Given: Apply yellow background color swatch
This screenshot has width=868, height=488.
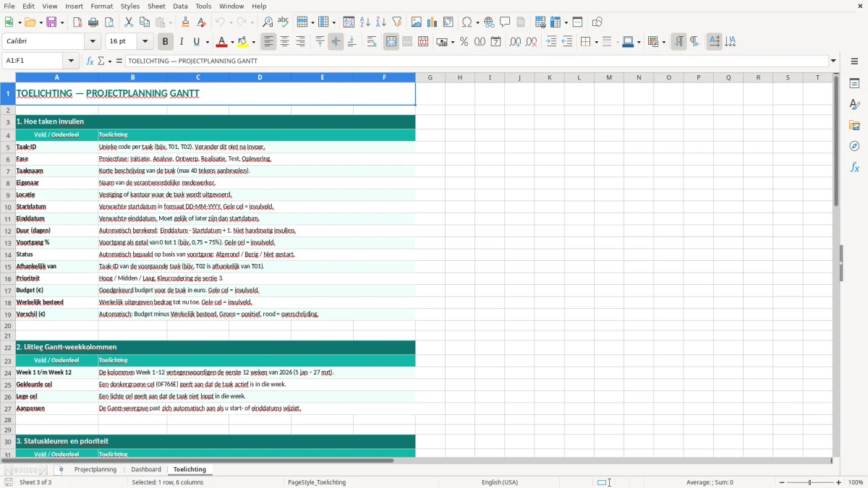Looking at the screenshot, I should (x=244, y=42).
